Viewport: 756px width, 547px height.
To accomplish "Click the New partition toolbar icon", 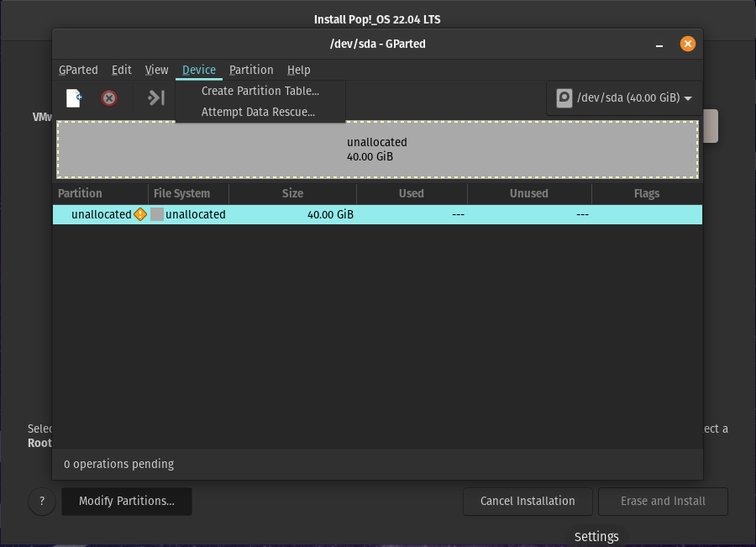I will click(x=74, y=98).
